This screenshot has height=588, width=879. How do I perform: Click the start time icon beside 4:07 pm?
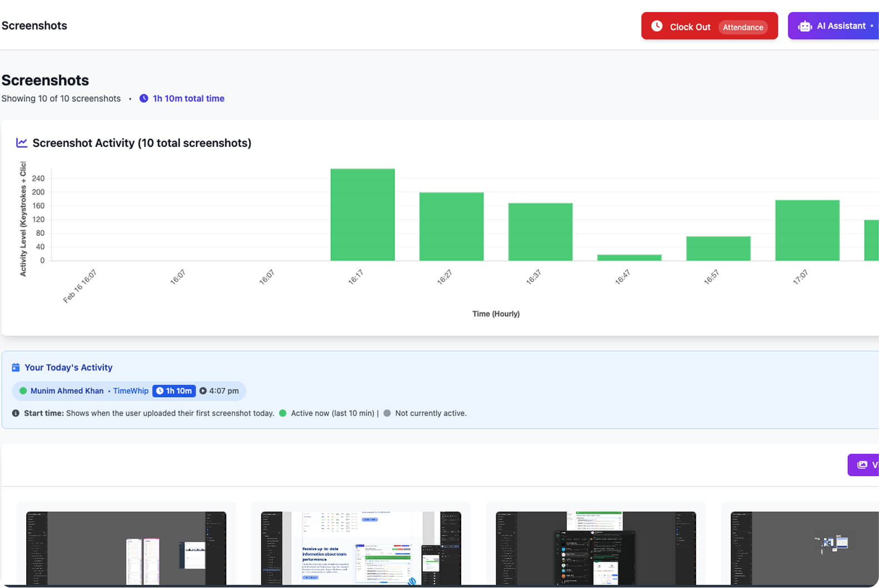point(203,391)
